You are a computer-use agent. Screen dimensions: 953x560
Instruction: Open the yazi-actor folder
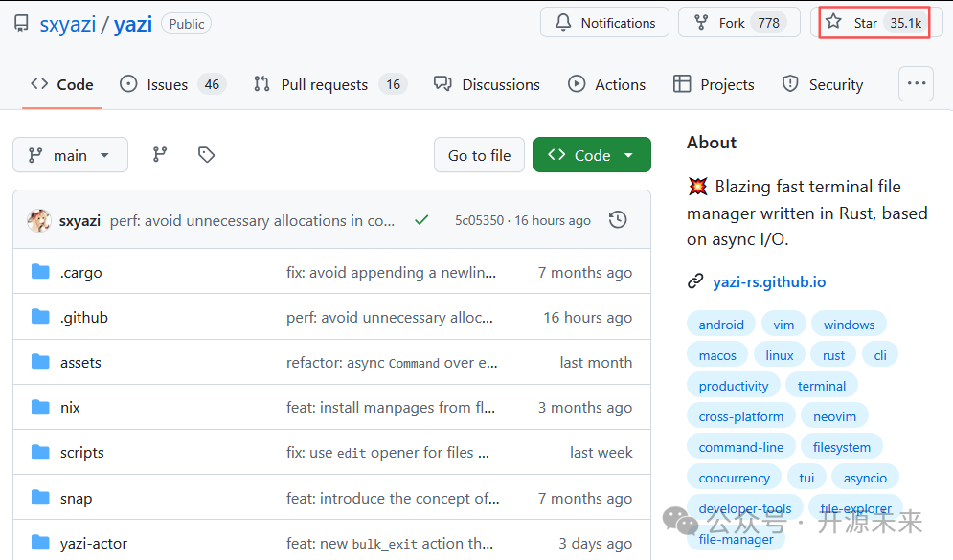[x=94, y=543]
